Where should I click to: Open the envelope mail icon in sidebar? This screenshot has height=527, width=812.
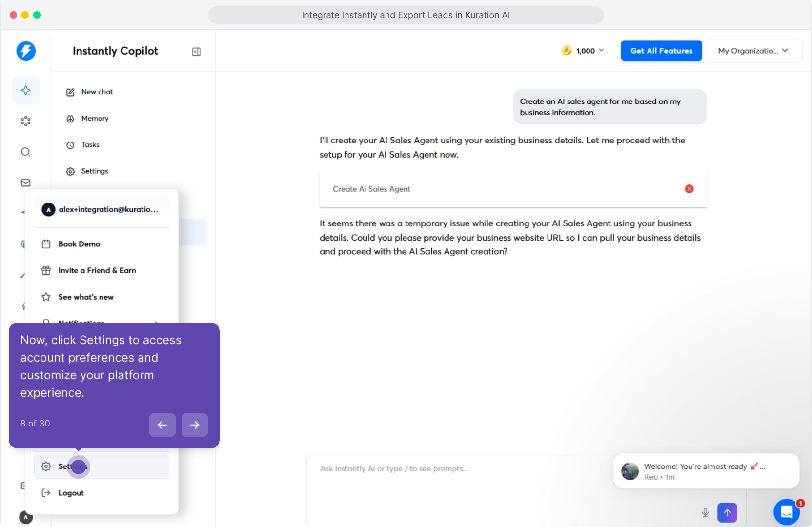[x=26, y=182]
